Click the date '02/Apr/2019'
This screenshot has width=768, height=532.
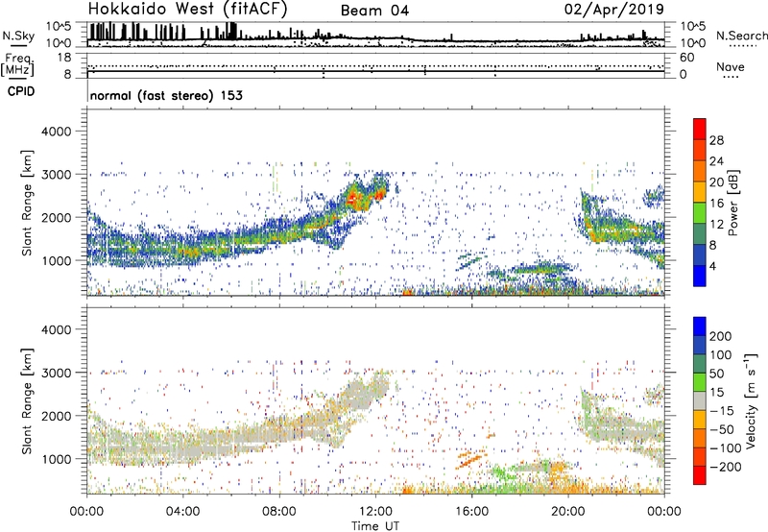point(614,10)
